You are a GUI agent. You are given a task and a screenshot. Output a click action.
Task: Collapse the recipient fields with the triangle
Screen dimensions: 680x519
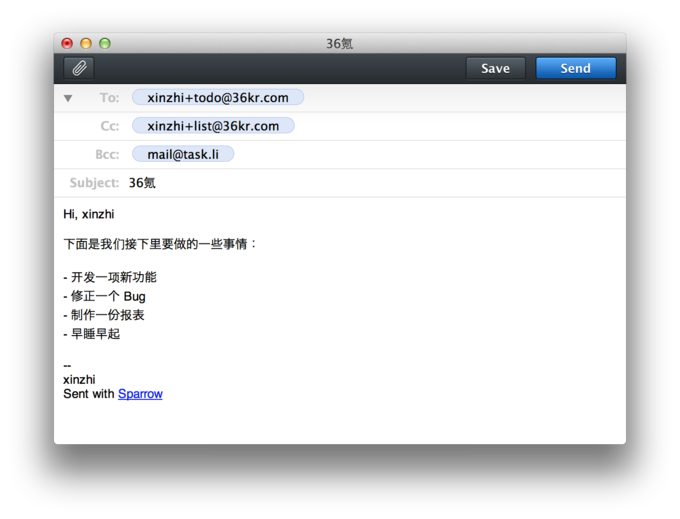point(68,98)
